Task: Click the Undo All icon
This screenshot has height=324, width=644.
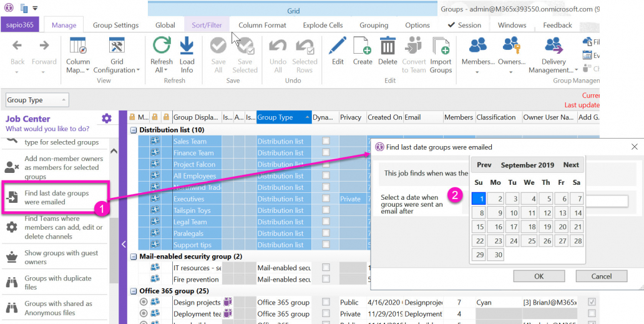Action: [278, 45]
